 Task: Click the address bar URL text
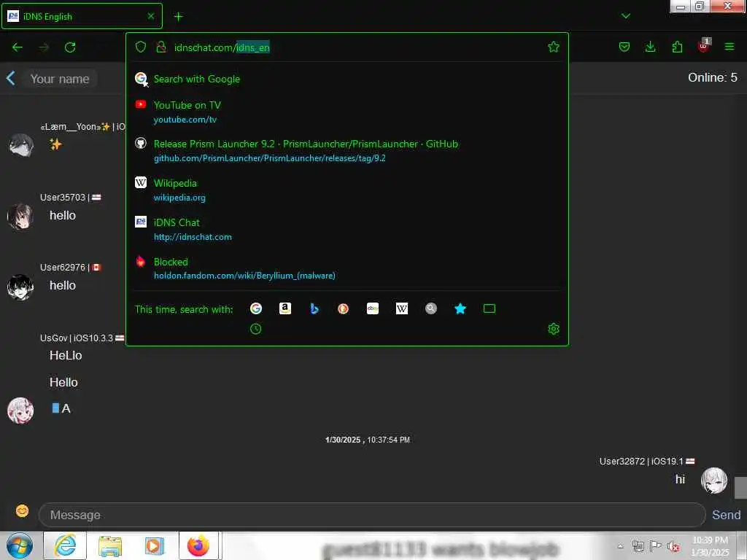click(222, 47)
